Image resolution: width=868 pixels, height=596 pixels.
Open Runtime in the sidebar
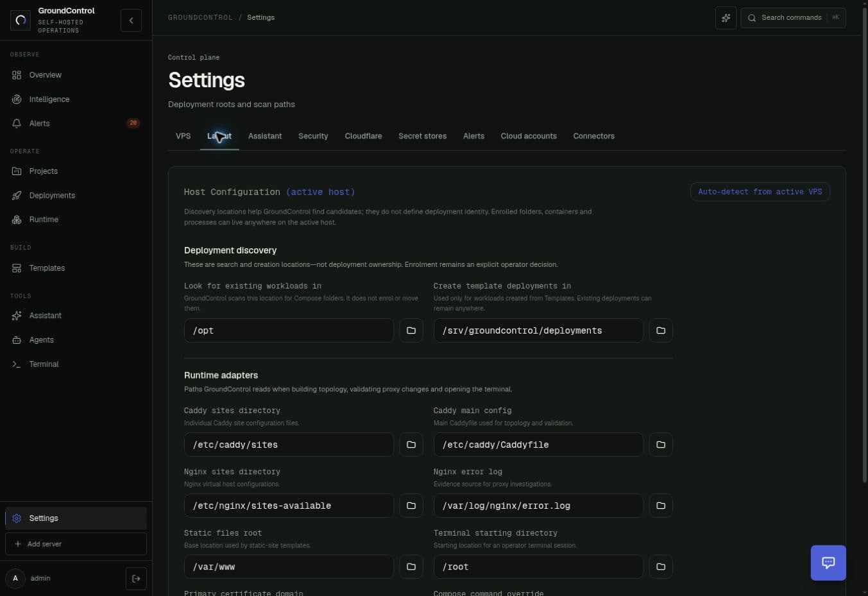(x=76, y=219)
